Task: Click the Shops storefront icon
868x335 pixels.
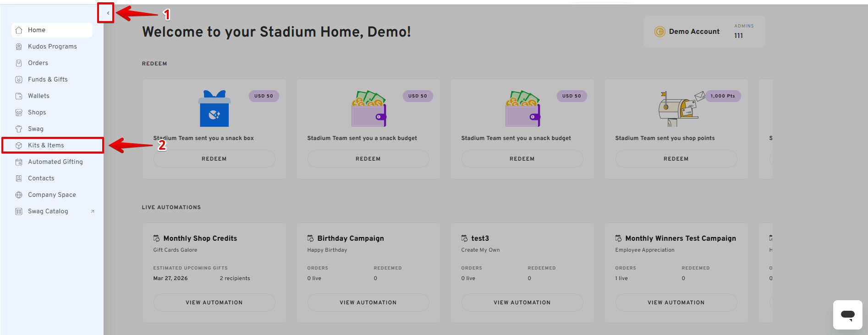Action: (x=19, y=113)
